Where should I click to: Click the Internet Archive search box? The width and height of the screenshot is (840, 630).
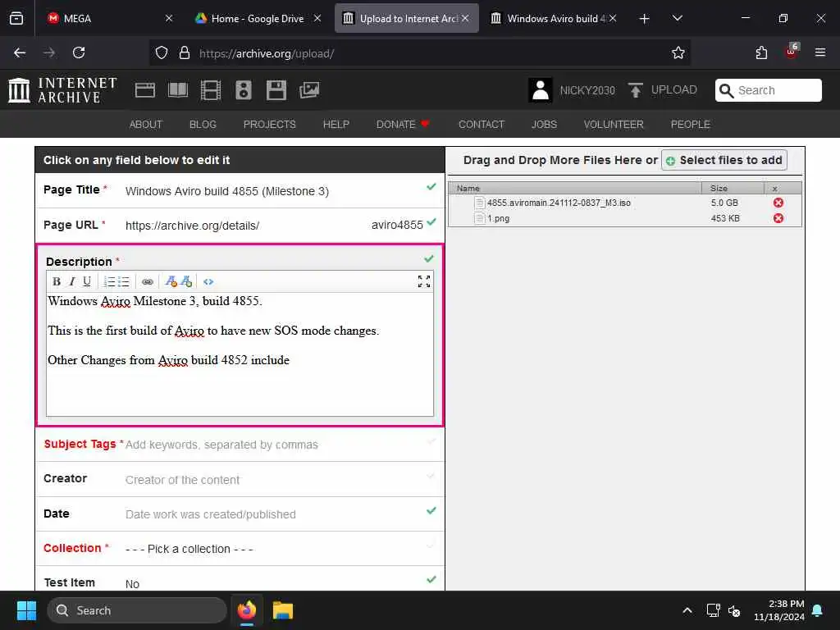coord(768,90)
